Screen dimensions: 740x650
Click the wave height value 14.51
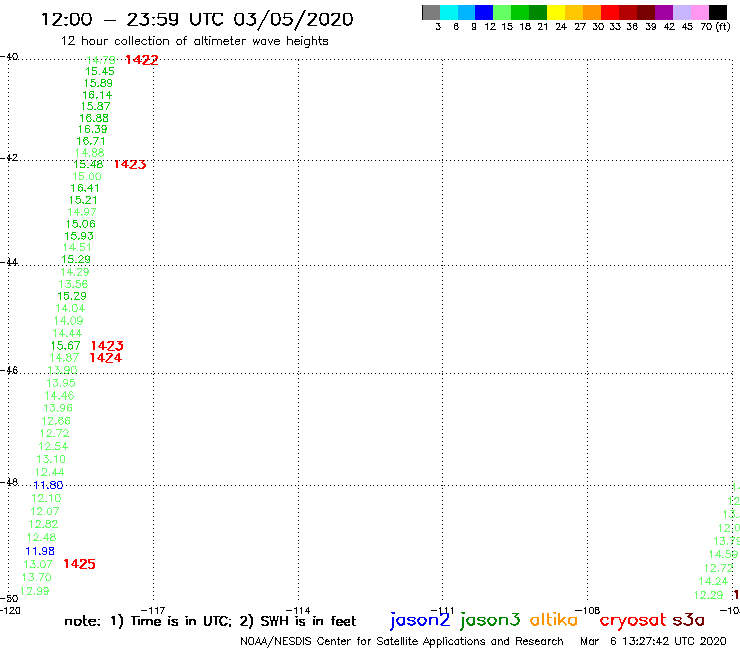pyautogui.click(x=77, y=247)
